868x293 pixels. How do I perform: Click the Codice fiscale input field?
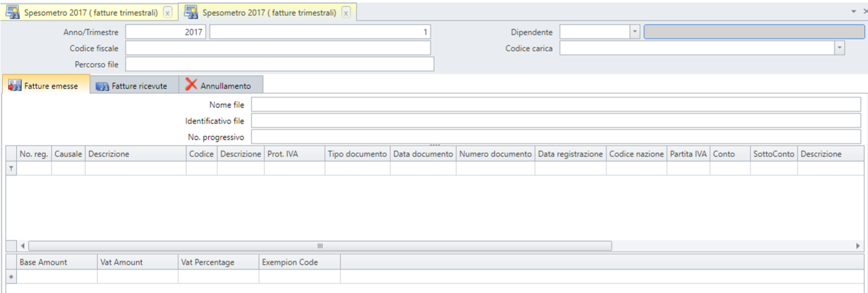click(x=278, y=48)
